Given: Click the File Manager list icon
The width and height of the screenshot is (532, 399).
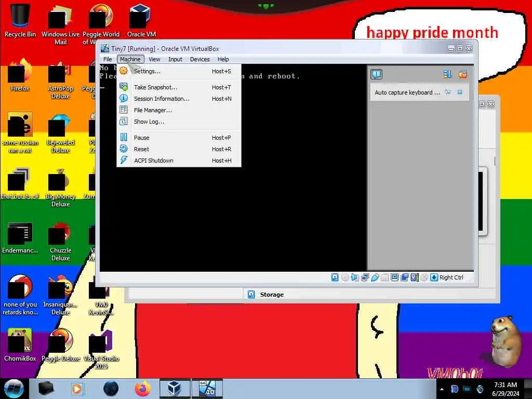Looking at the screenshot, I should pos(124,110).
